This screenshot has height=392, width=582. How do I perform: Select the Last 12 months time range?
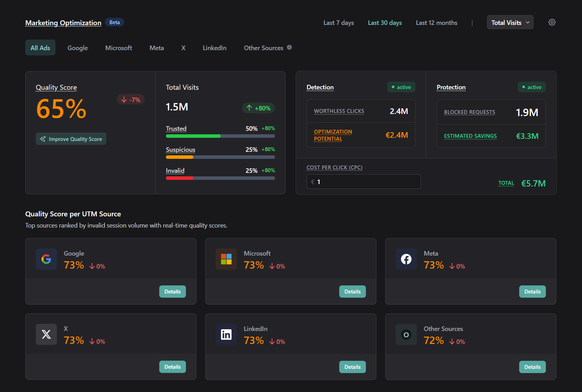[436, 22]
